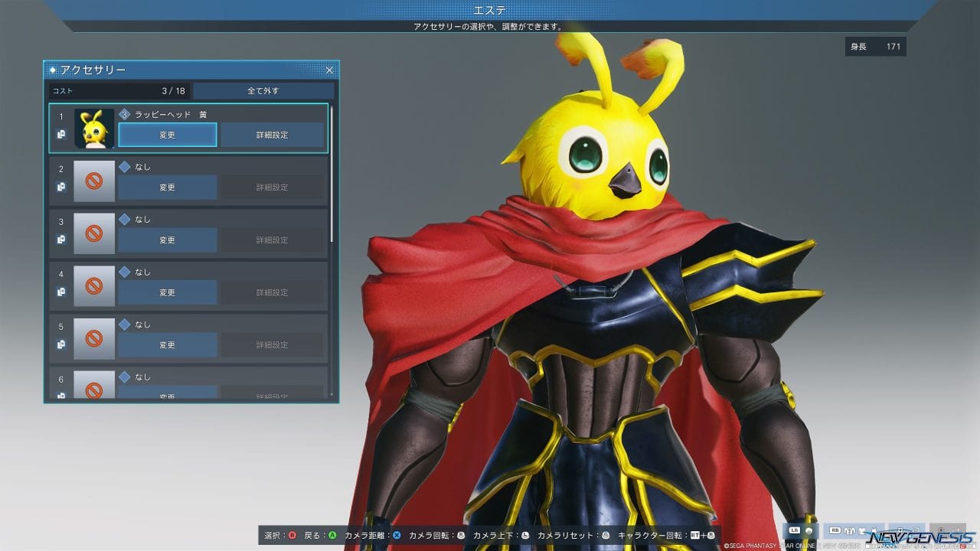Click the green A icon beside 戻る
Image resolution: width=980 pixels, height=551 pixels.
[x=332, y=536]
